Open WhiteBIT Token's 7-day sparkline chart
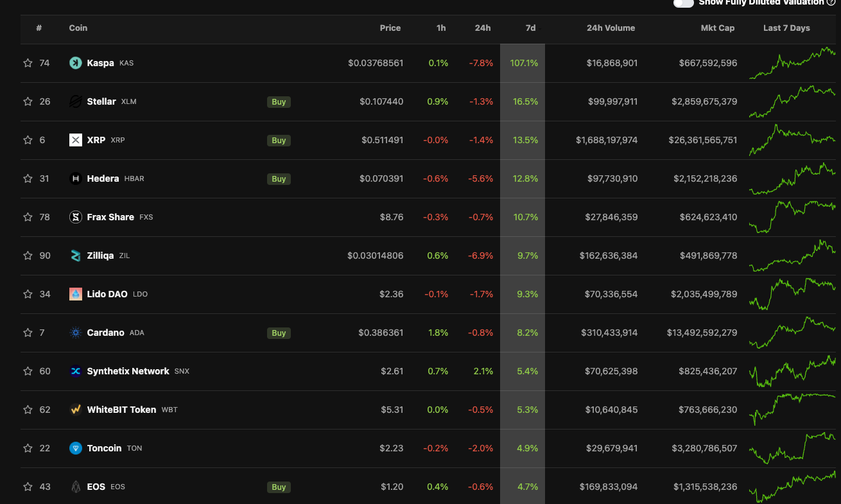The width and height of the screenshot is (841, 504). (792, 410)
